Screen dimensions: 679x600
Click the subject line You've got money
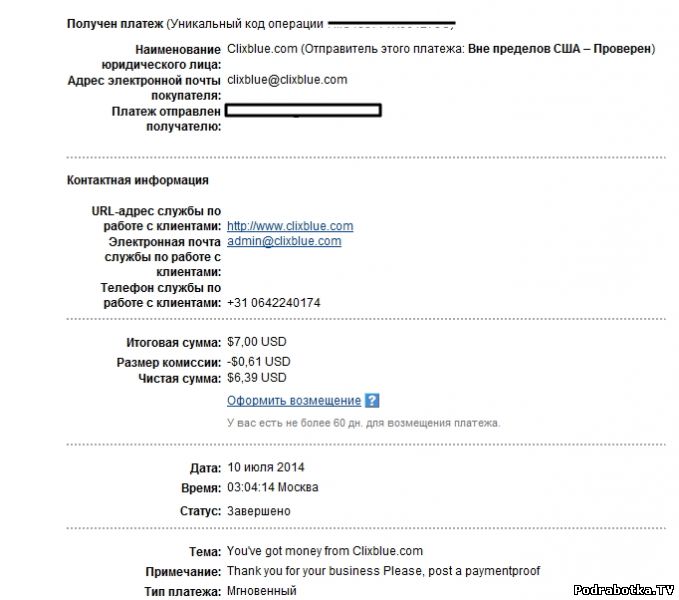point(325,551)
